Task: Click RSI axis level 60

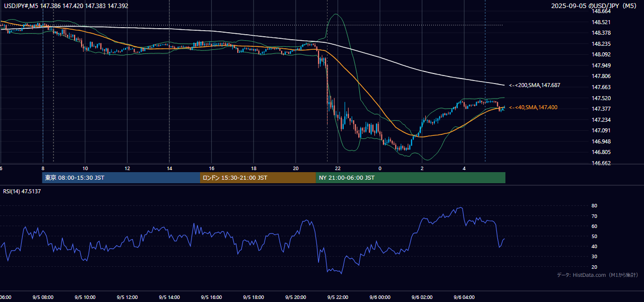Action: [594, 226]
